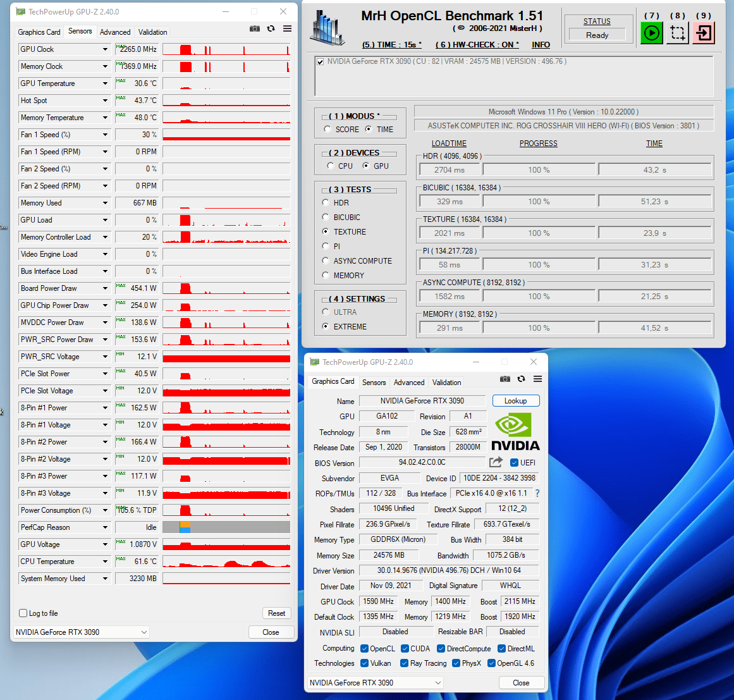Click the HDR progress bar showing 100 %
The width and height of the screenshot is (734, 700).
tap(539, 170)
